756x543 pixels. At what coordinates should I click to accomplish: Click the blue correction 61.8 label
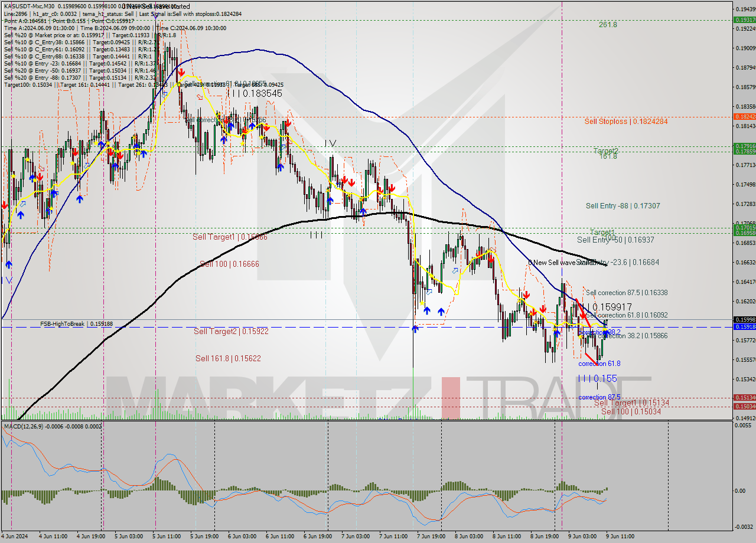click(599, 364)
